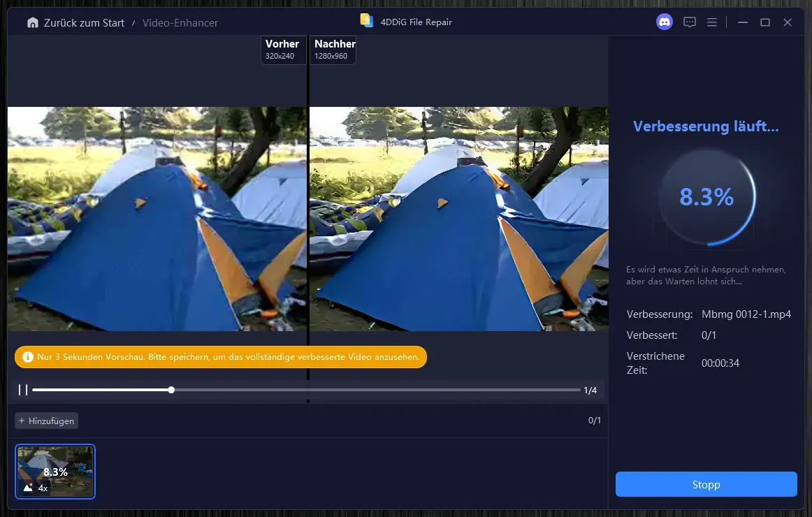The height and width of the screenshot is (517, 812).
Task: Minimize the application window
Action: pyautogui.click(x=742, y=22)
